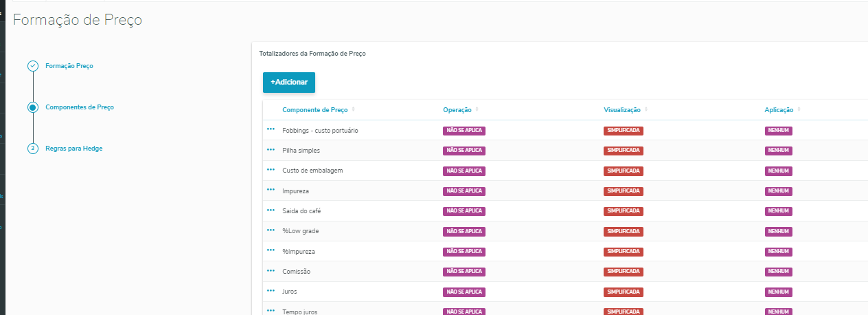This screenshot has height=315, width=868.
Task: Click NÃO SE APLICA badge in Impureza row
Action: [464, 191]
